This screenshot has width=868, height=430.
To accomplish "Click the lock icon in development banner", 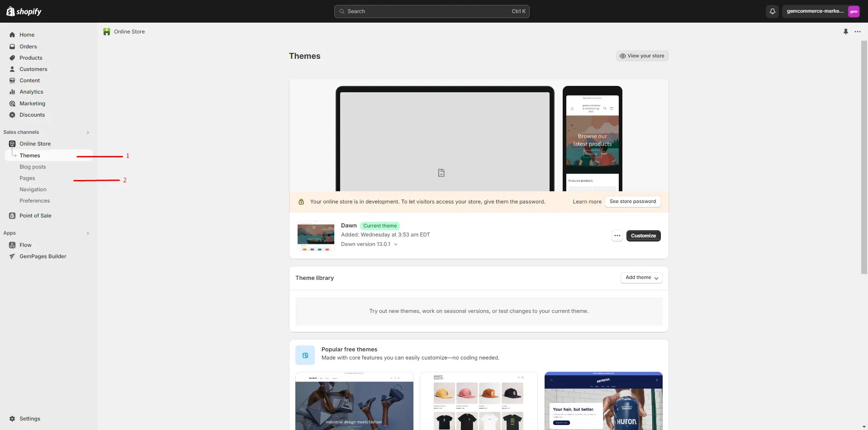I will 301,202.
